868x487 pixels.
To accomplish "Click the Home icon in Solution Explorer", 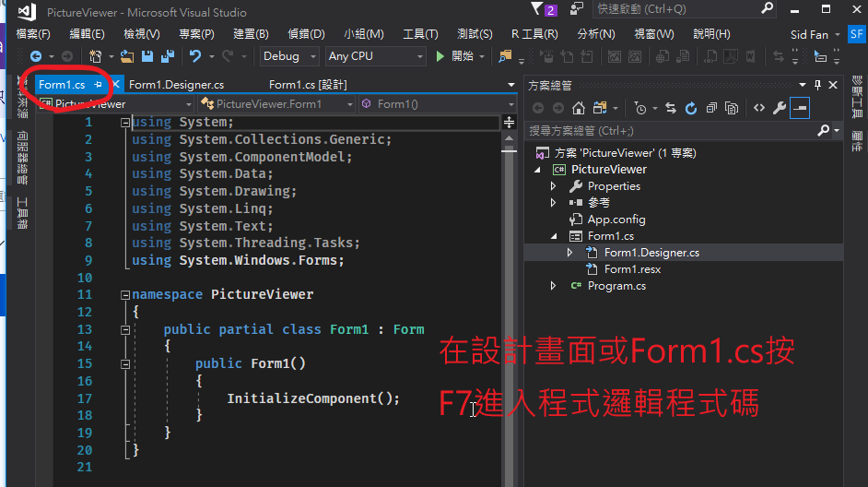I will [579, 108].
